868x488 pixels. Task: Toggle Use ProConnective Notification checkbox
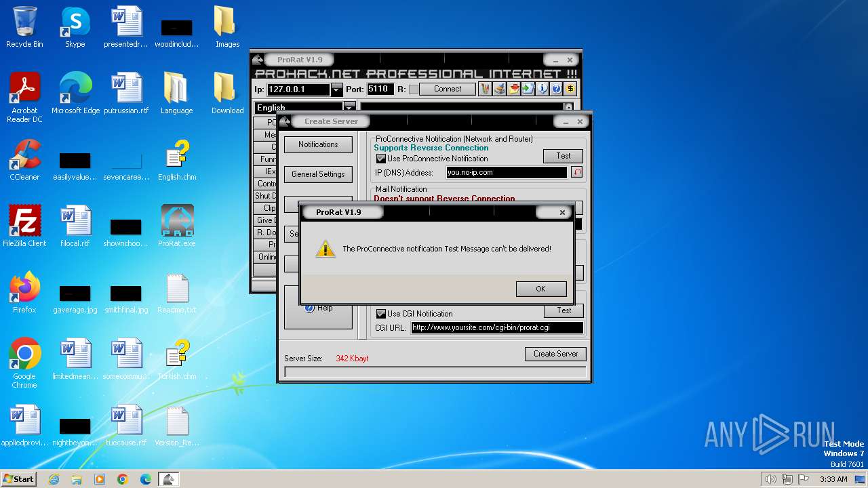[x=381, y=159]
